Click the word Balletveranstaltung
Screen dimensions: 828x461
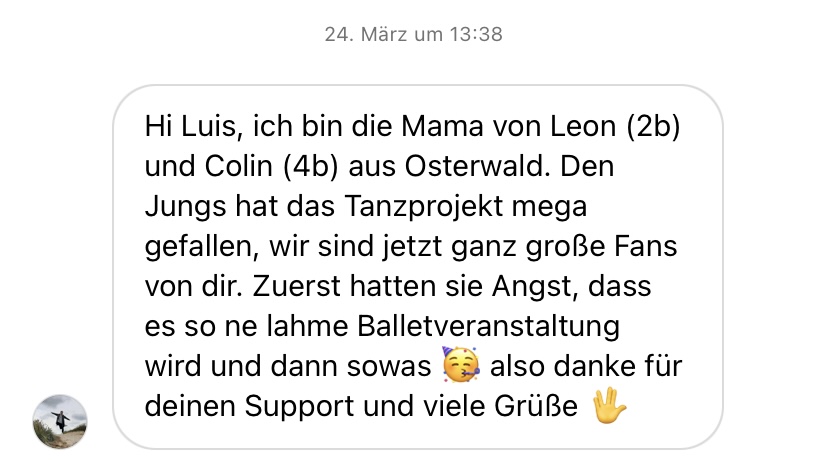(488, 326)
